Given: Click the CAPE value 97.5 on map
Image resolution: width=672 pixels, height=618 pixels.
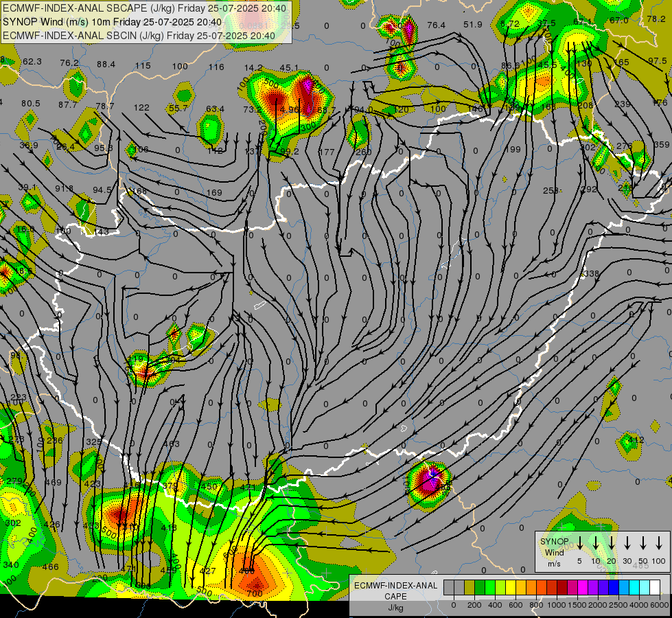Looking at the screenshot, I should pos(657,61).
